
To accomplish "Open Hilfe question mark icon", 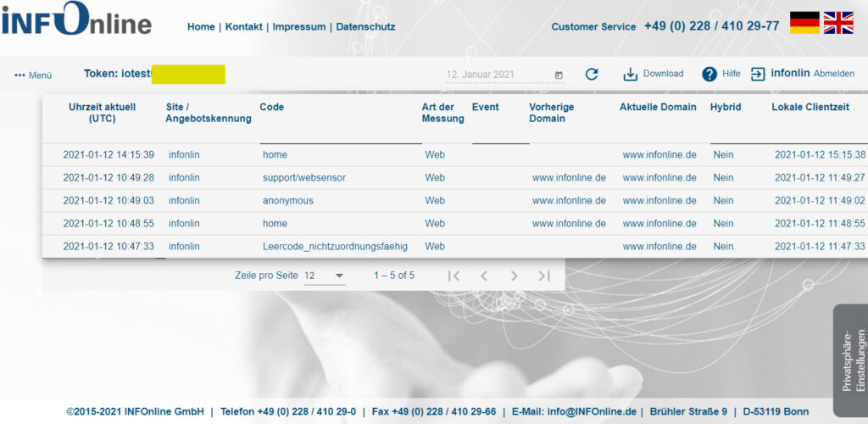I will click(x=709, y=74).
